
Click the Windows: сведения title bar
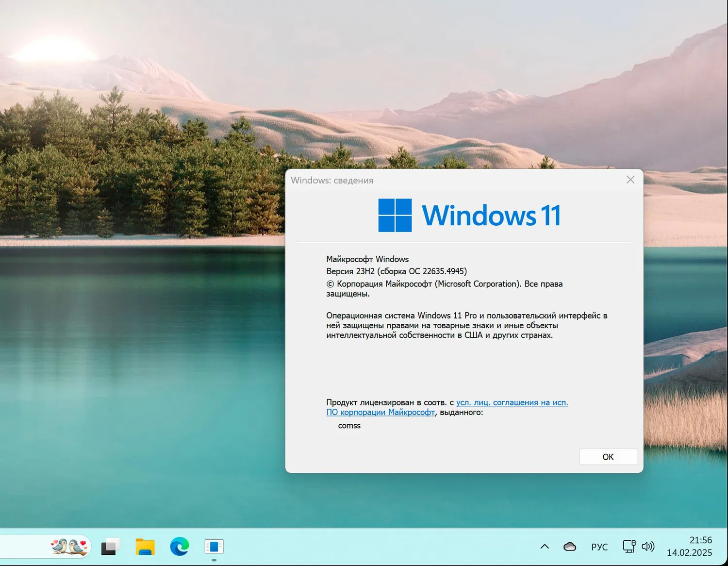click(332, 180)
